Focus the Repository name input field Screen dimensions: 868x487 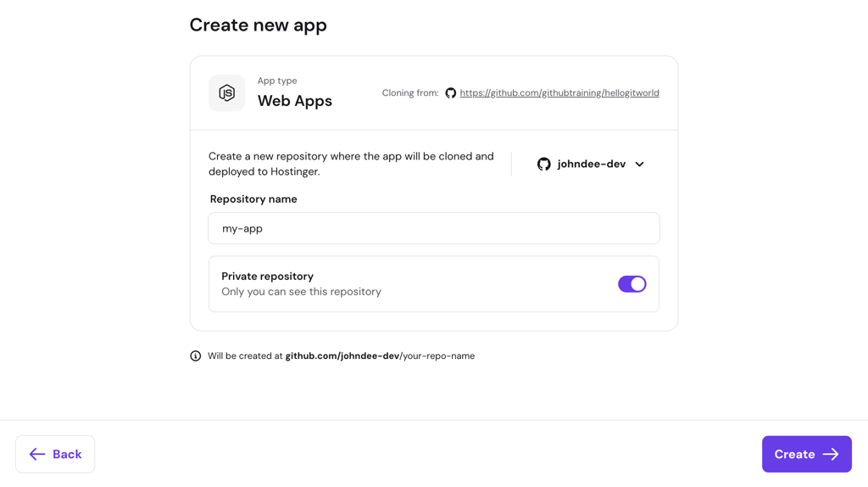click(433, 228)
